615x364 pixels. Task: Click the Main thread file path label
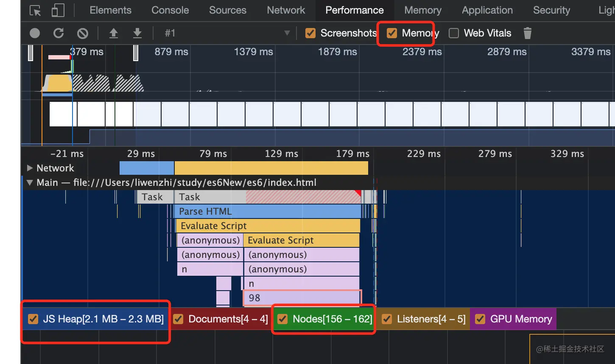click(176, 183)
